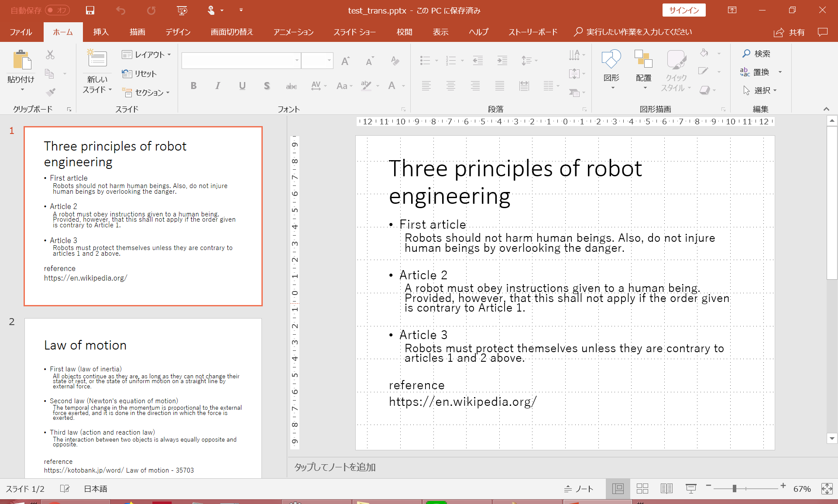The image size is (838, 504).
Task: Toggle Notes (ノート) pane in status bar
Action: pos(579,489)
